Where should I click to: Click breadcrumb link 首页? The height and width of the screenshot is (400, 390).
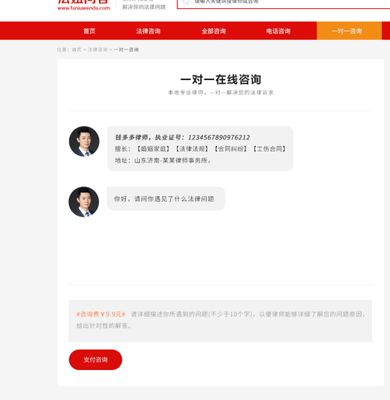(77, 50)
